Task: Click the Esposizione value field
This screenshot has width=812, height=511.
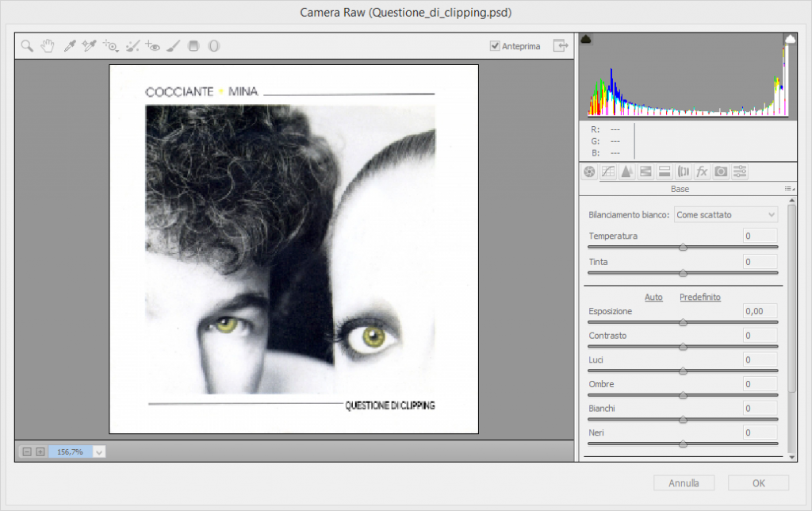Action: coord(760,311)
